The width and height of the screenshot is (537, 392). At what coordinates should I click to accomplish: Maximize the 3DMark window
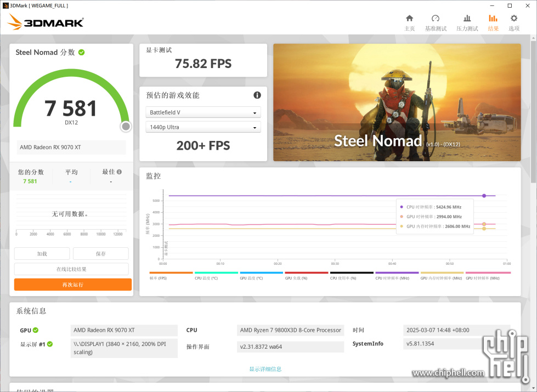point(510,5)
